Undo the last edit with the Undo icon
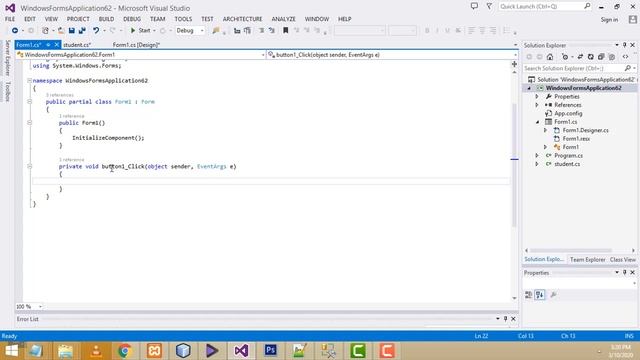 coord(96,31)
